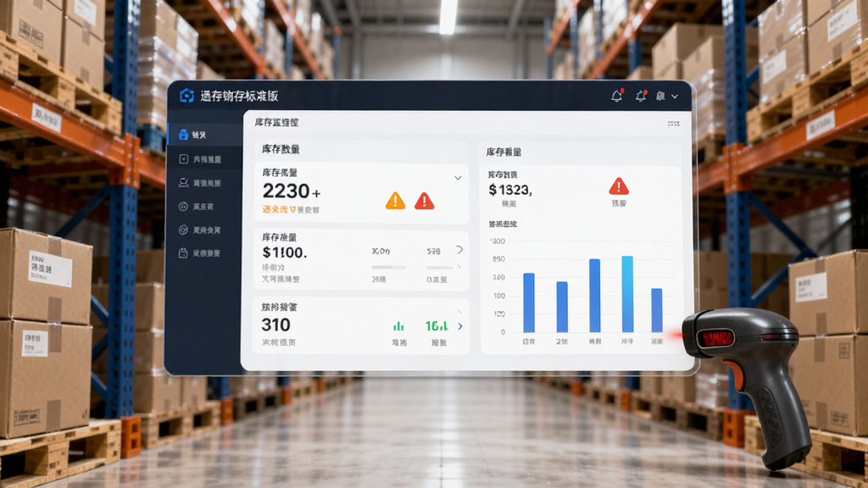Image resolution: width=868 pixels, height=488 pixels.
Task: Click the small link at the panel's top-right corner
Action: [674, 124]
